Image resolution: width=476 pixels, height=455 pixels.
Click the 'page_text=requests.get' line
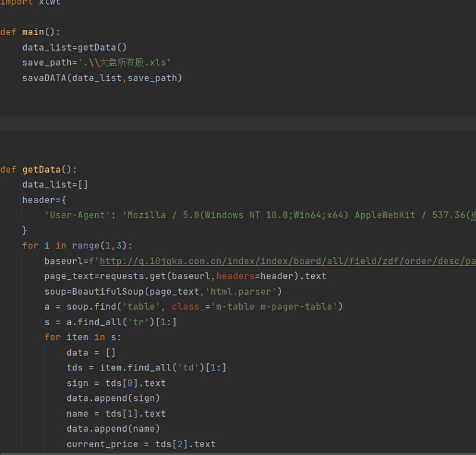tap(185, 276)
